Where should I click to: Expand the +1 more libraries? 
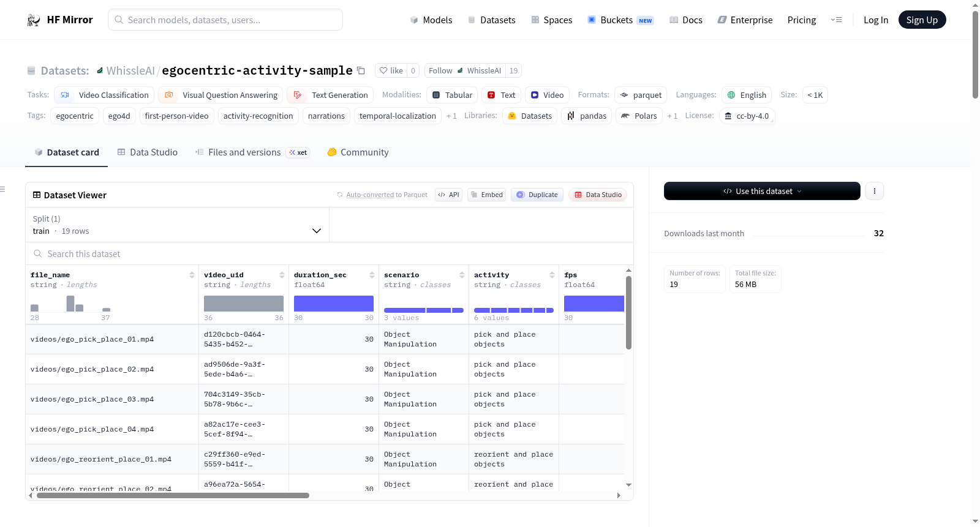tap(673, 116)
